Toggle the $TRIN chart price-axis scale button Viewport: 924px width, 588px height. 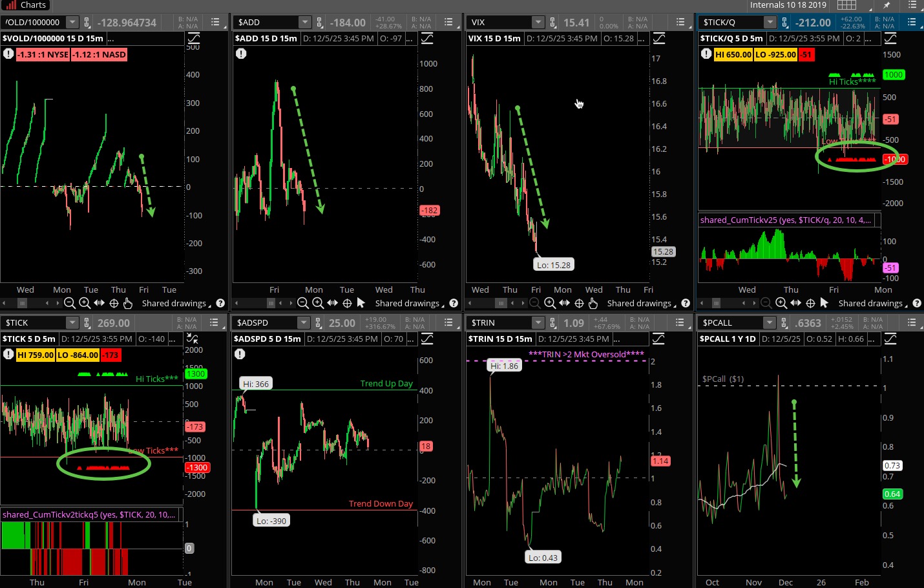658,339
